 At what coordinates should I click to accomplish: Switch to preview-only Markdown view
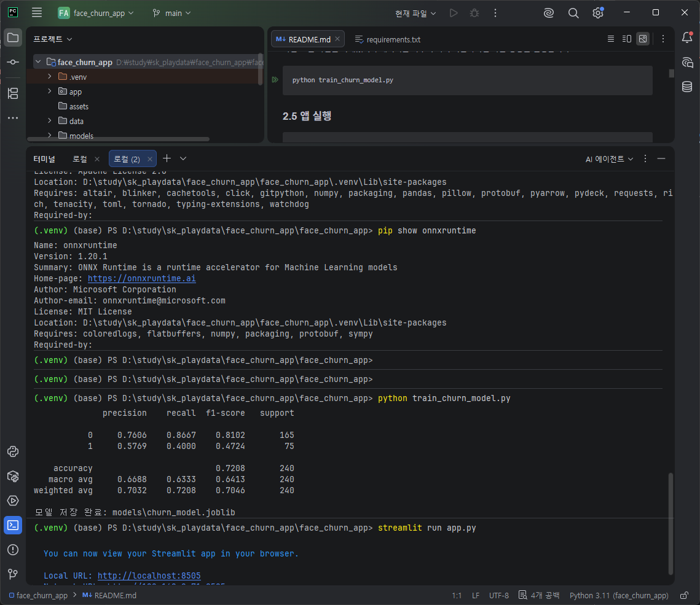[643, 39]
